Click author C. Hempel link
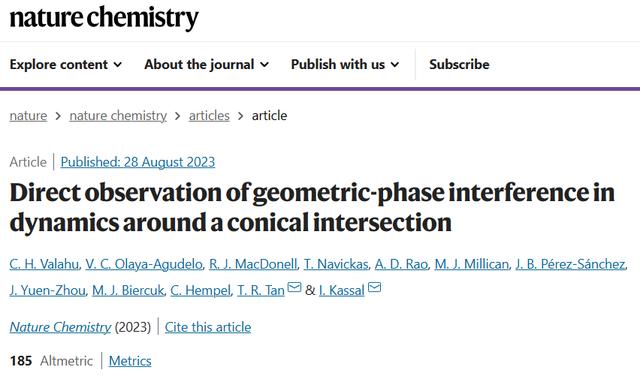Screen dimensions: 640x388 coord(200,290)
